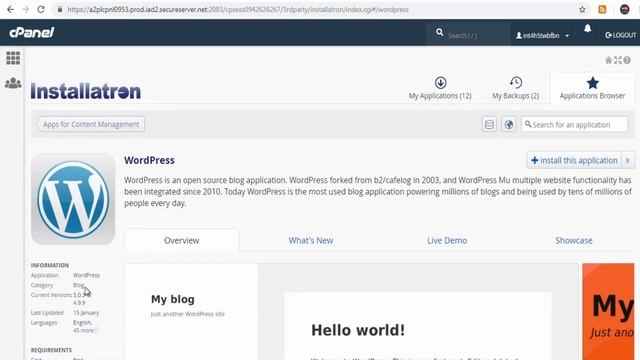Click Install this application button
This screenshot has height=360, width=640.
[574, 160]
